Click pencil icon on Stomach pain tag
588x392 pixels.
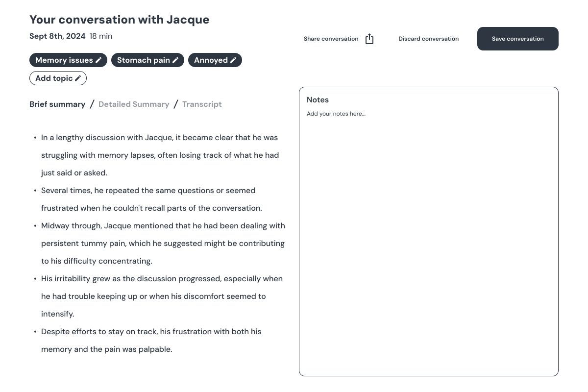point(175,60)
